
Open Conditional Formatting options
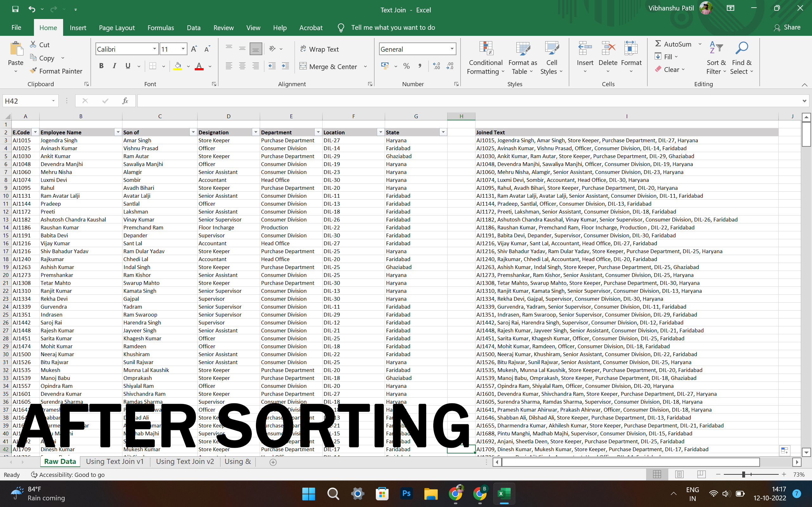tap(486, 57)
